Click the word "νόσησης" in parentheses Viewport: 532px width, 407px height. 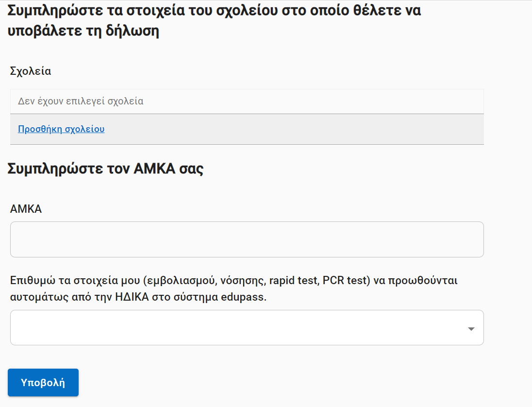point(241,281)
